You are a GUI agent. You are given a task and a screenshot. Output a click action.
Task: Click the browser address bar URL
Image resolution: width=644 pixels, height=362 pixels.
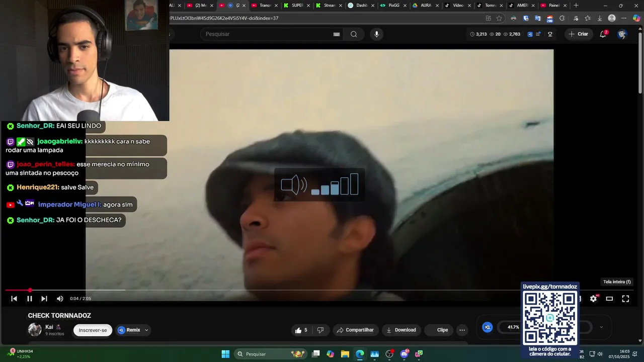224,18
